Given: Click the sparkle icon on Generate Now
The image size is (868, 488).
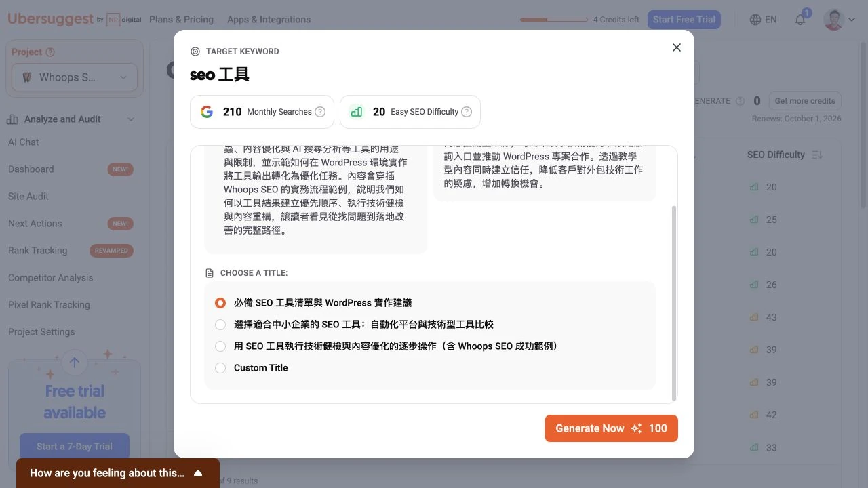Looking at the screenshot, I should point(636,428).
